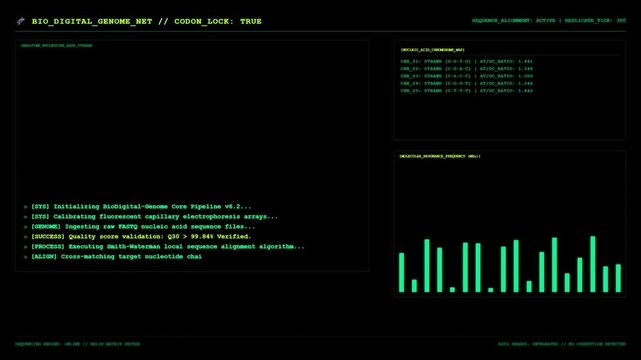The height and width of the screenshot is (360, 641).
Task: Select the '[PROCESS] Executing Smith-Waterman' log line
Action: click(x=168, y=247)
